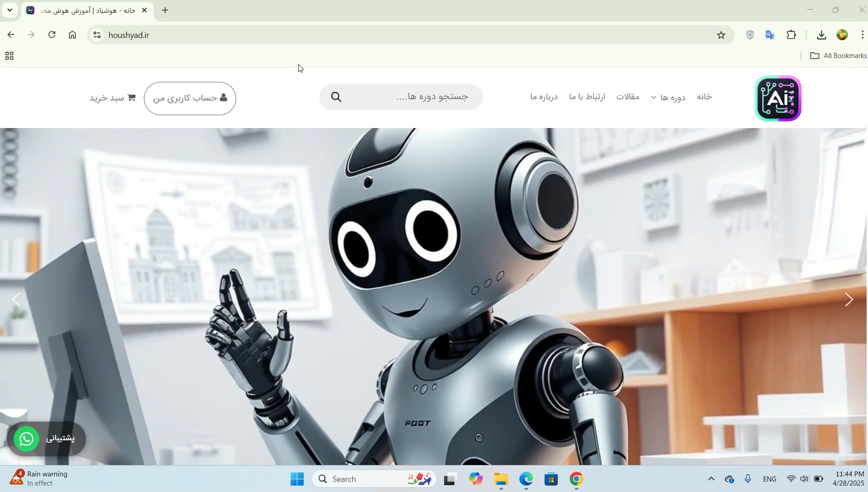The height and width of the screenshot is (492, 868).
Task: Open the apps grid shortcut
Action: (9, 56)
